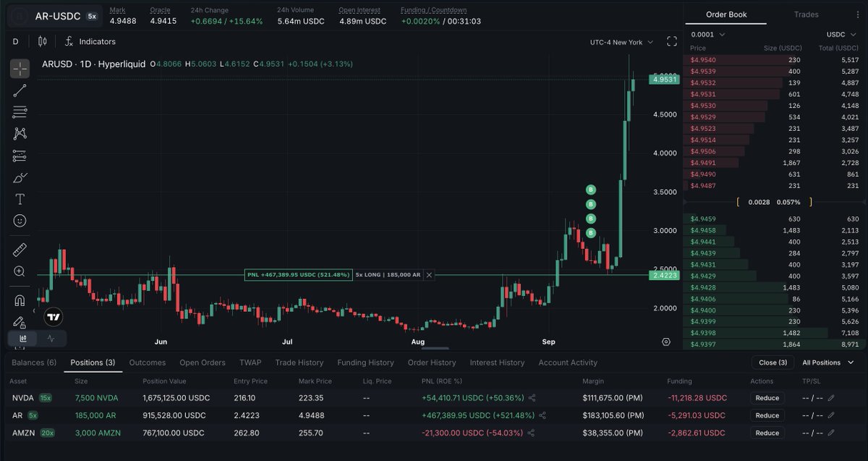Share the AR position PNL
The height and width of the screenshot is (461, 868).
542,415
